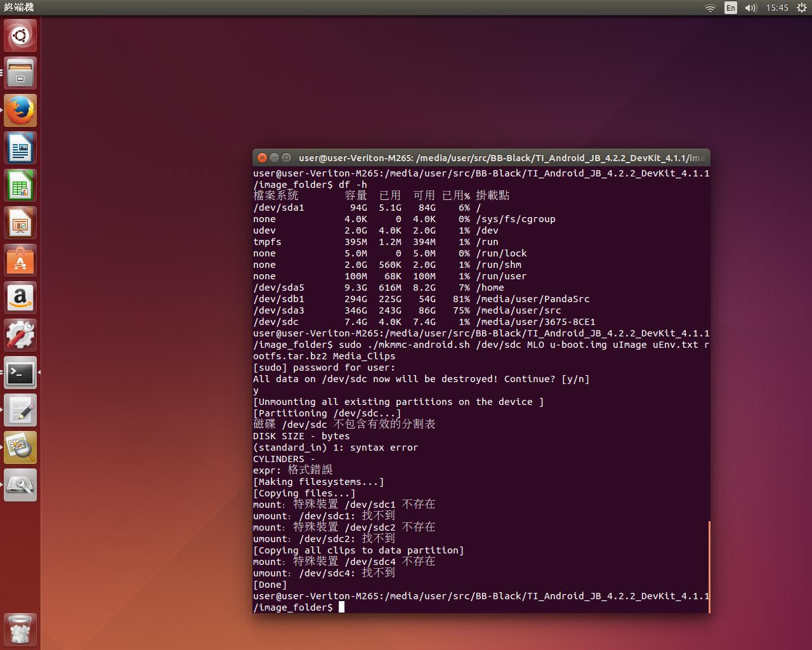Open the Amazon launcher icon
Image resolution: width=812 pixels, height=650 pixels.
20,298
